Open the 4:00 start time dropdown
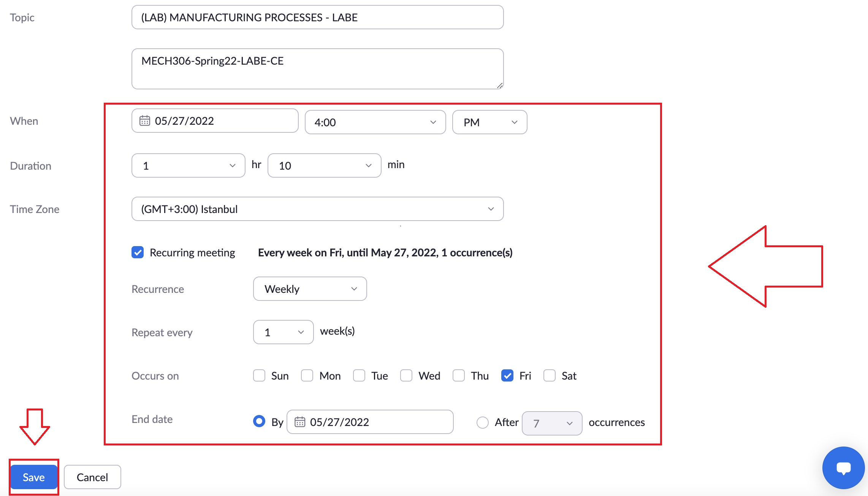The height and width of the screenshot is (496, 868). coord(375,122)
